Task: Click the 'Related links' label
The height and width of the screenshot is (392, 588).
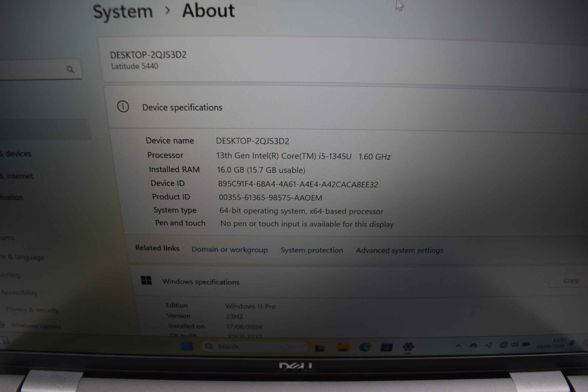Action: pyautogui.click(x=157, y=248)
